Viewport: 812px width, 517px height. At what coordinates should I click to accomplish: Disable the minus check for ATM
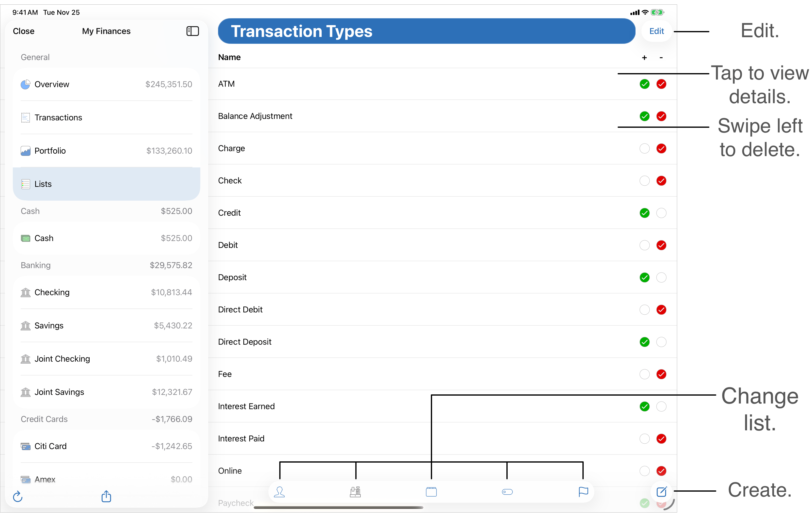(661, 84)
